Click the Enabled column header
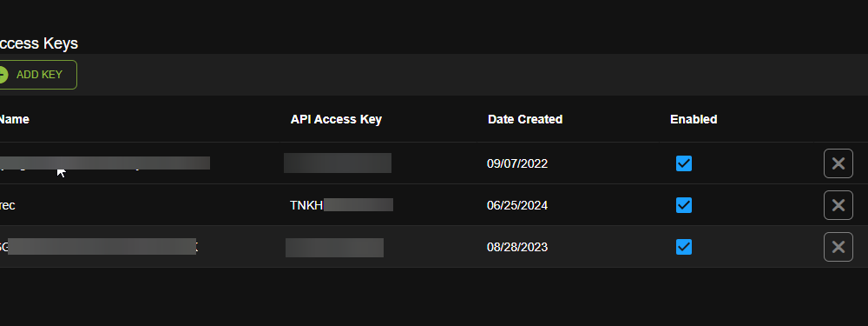The image size is (868, 326). (x=694, y=119)
